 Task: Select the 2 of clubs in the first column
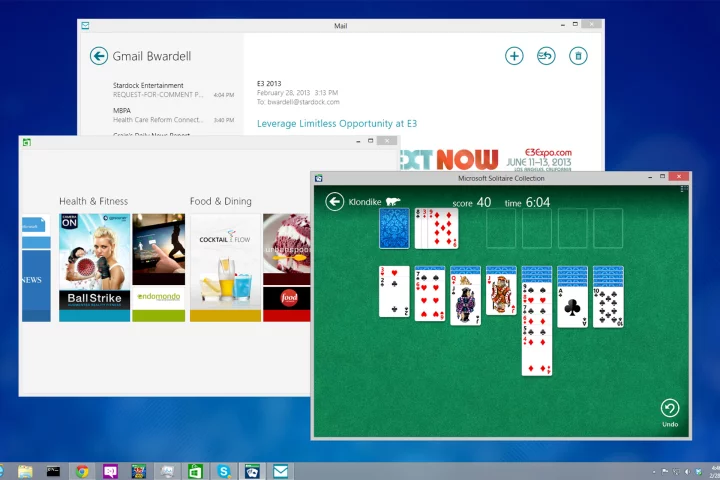point(394,296)
